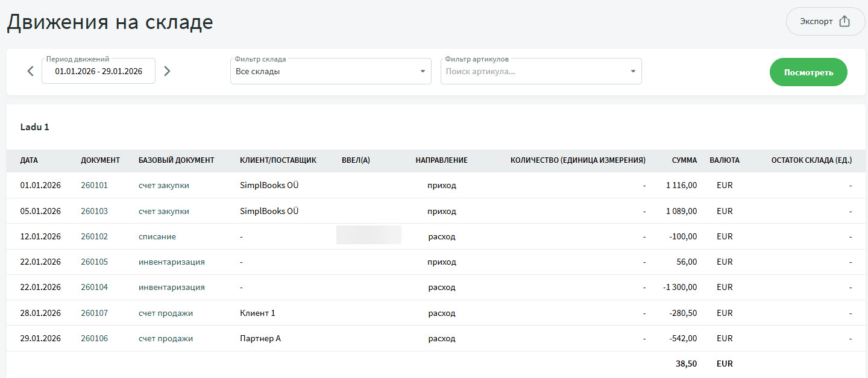
Task: Expand the Фильтр склада dropdown
Action: point(330,72)
